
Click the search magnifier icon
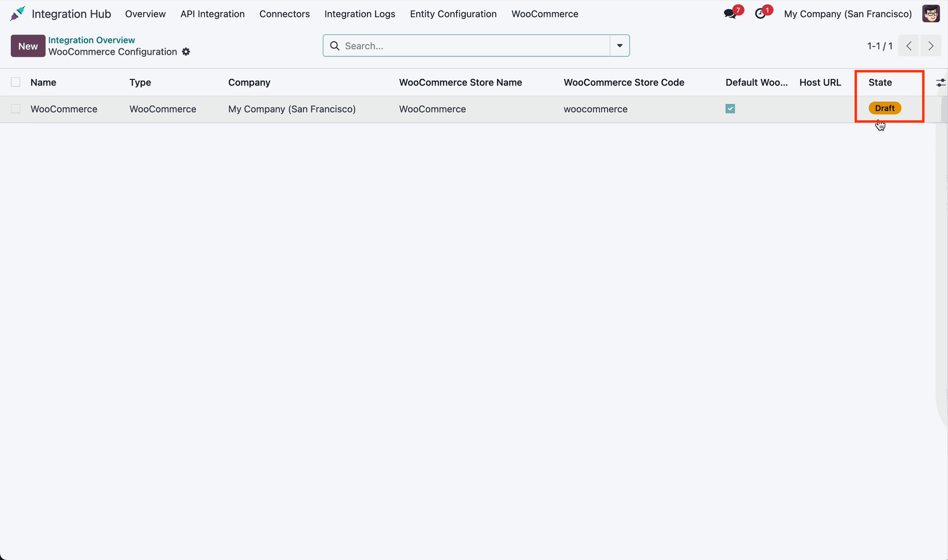[x=335, y=46]
